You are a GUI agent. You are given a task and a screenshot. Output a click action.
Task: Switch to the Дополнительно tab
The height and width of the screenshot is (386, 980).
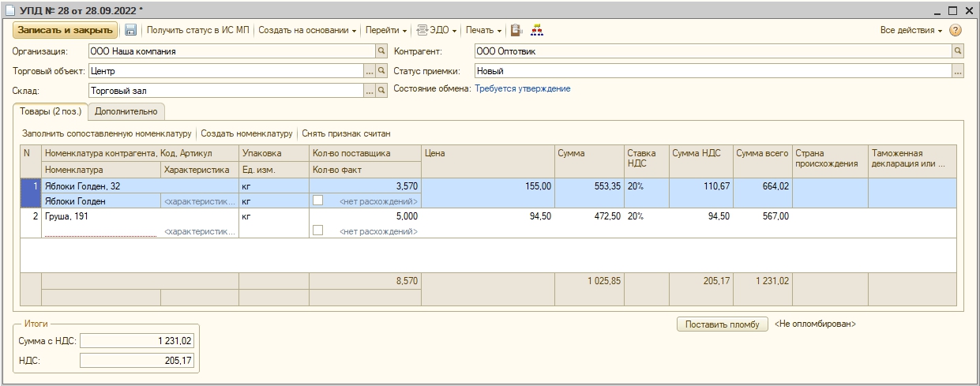tap(126, 111)
